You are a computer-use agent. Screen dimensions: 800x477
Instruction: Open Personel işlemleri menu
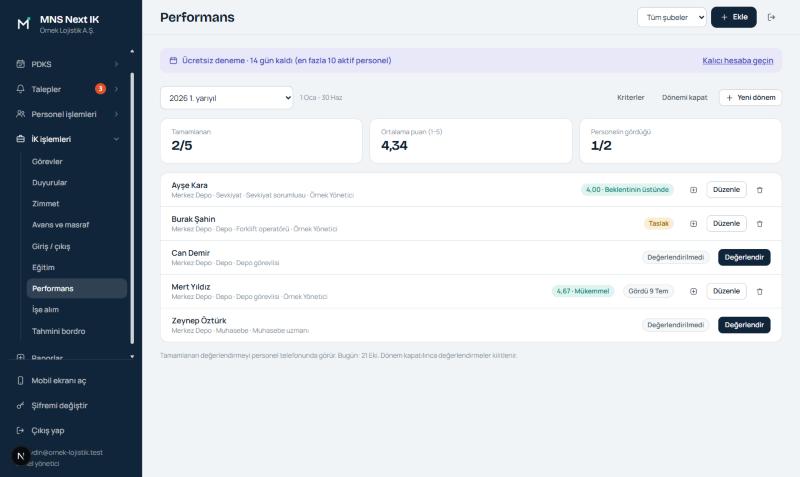coord(68,114)
